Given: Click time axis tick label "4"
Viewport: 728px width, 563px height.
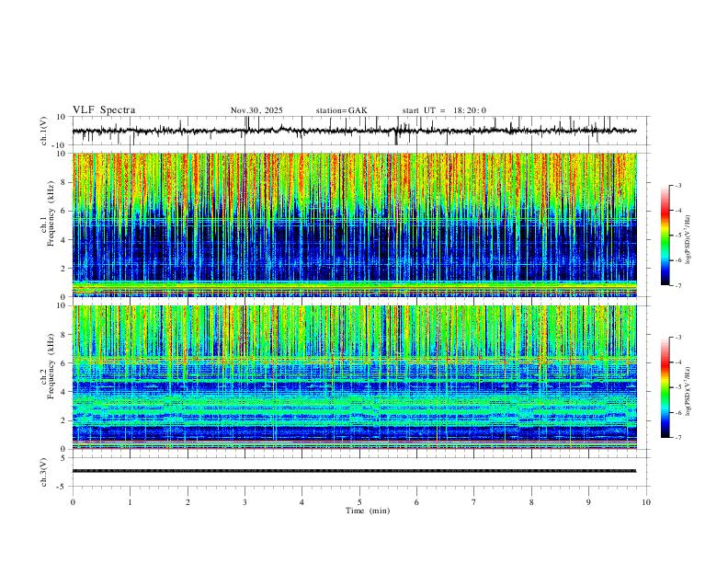Looking at the screenshot, I should [x=301, y=502].
